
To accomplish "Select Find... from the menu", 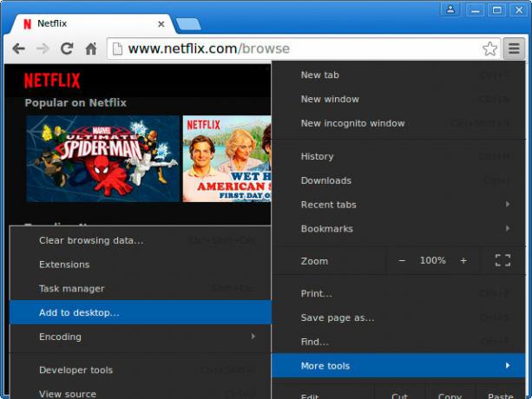I will [x=398, y=342].
